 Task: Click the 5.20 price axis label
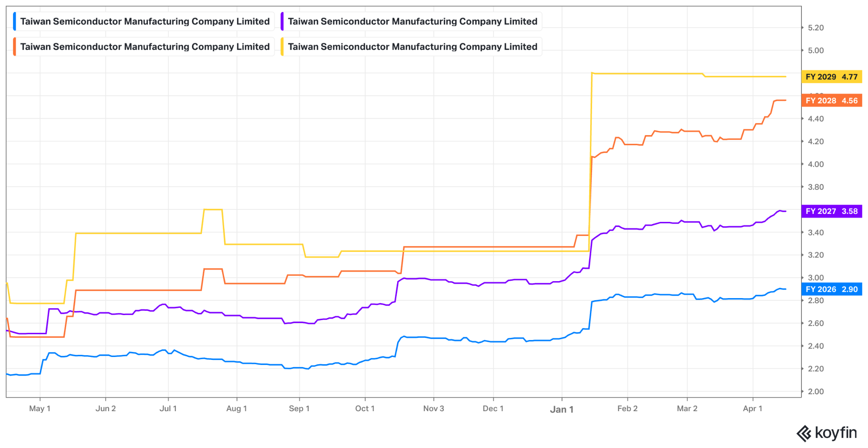click(x=816, y=28)
